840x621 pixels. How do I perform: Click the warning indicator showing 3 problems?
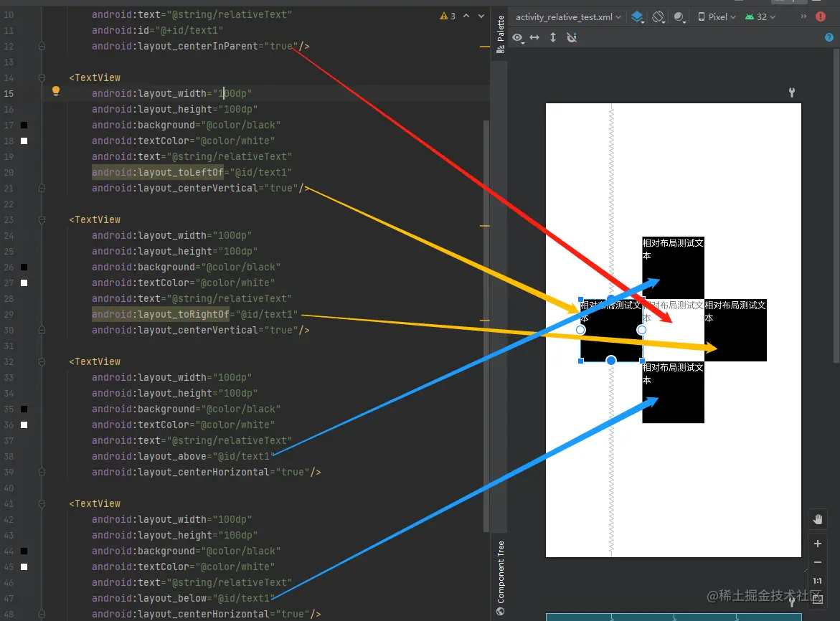[x=448, y=16]
